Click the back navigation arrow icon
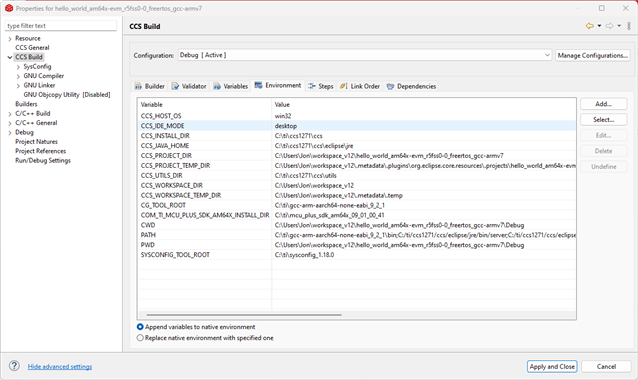 coord(590,26)
